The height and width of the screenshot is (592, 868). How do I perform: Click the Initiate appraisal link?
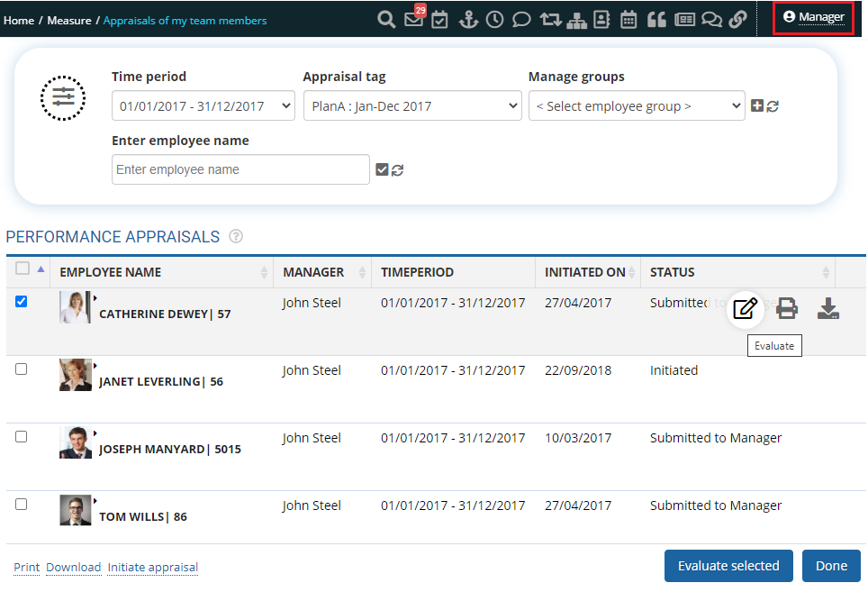coord(152,568)
